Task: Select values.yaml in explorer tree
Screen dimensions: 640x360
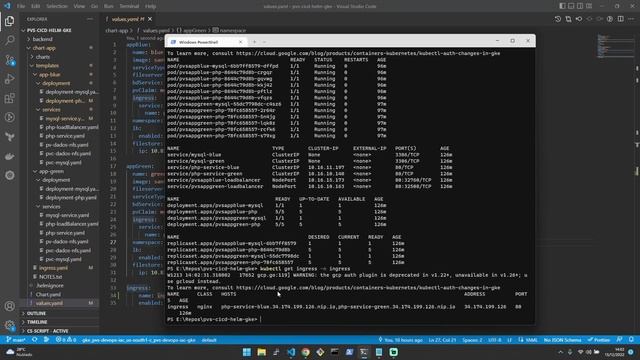Action: (x=49, y=303)
